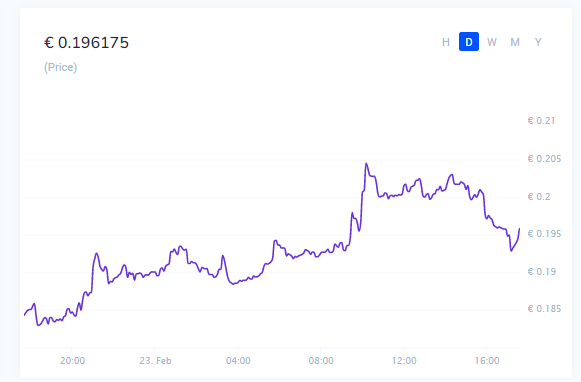This screenshot has height=382, width=581.
Task: Click the highest peak of the price line
Action: (x=366, y=163)
